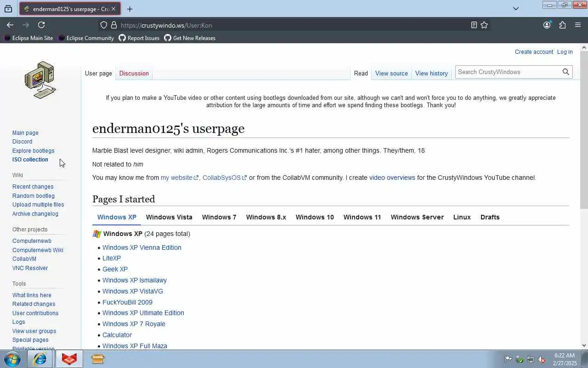Click the Log in link

pyautogui.click(x=565, y=52)
